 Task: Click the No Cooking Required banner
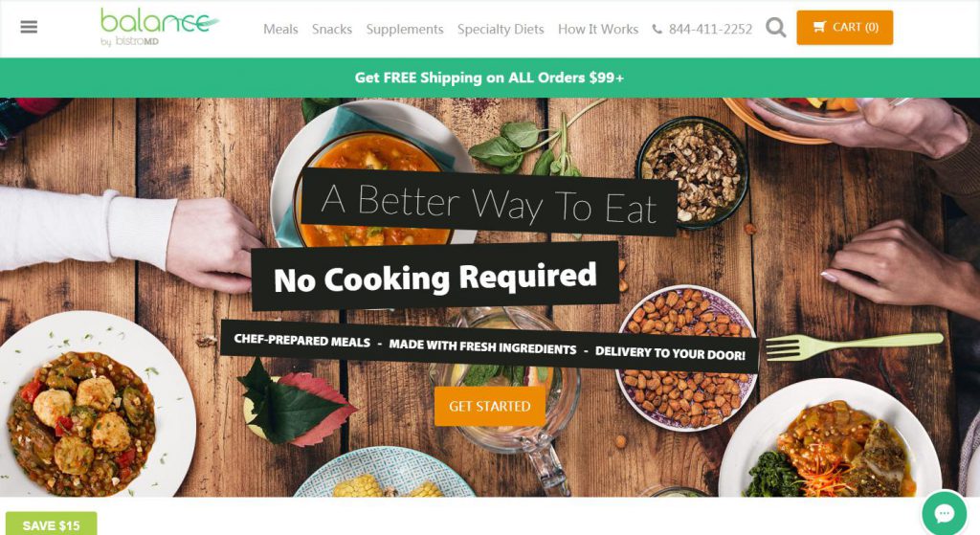[435, 277]
